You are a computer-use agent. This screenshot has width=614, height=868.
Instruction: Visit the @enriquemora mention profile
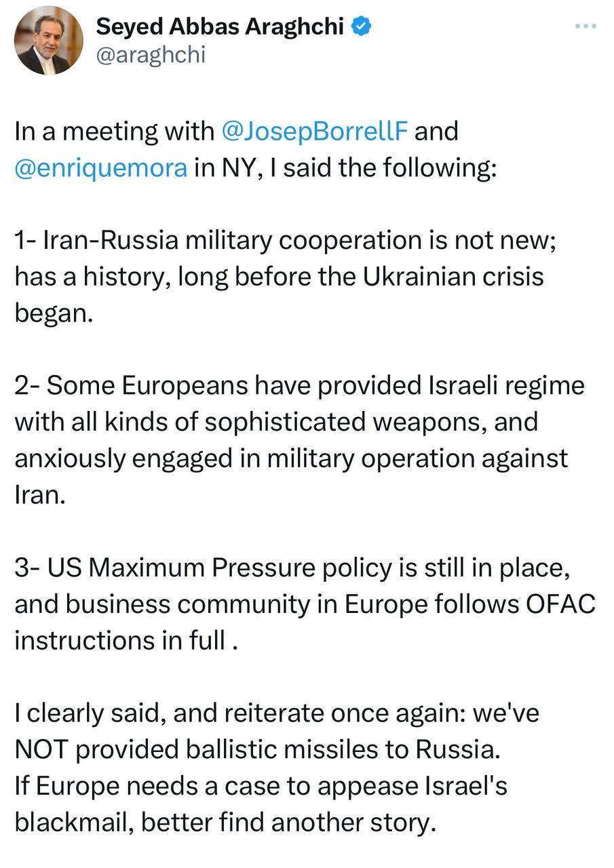tap(100, 167)
